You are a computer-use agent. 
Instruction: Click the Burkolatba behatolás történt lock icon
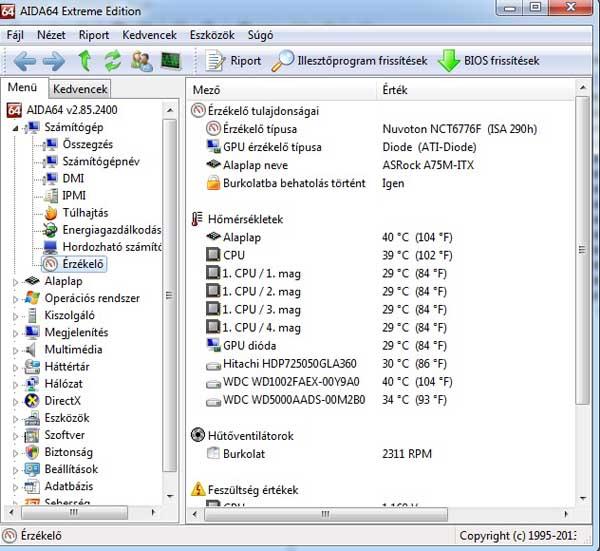(214, 183)
